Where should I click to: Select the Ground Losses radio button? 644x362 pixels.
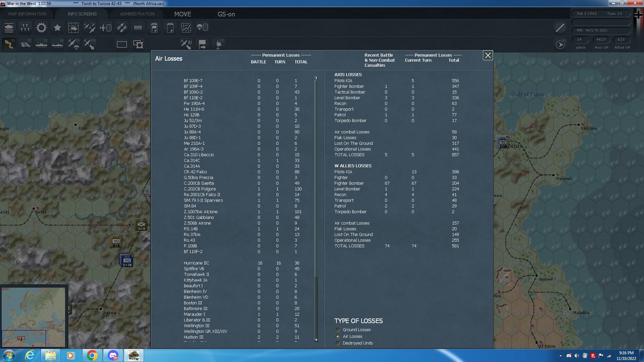coord(337,330)
